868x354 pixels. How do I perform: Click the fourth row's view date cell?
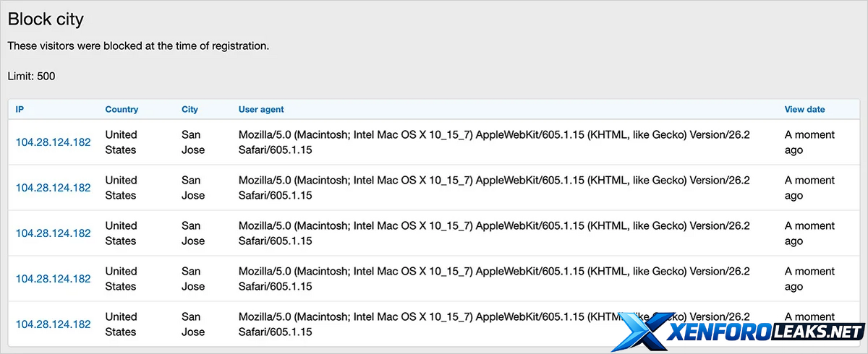(x=809, y=279)
